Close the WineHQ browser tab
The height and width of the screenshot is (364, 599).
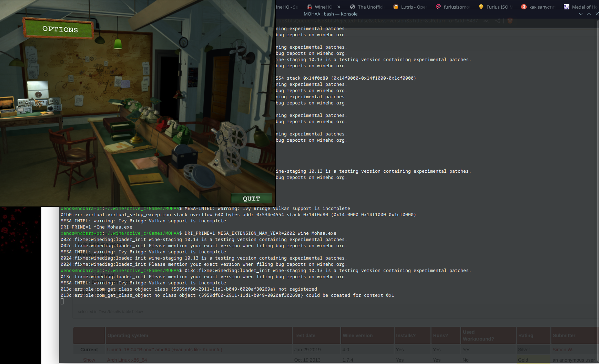coord(339,7)
